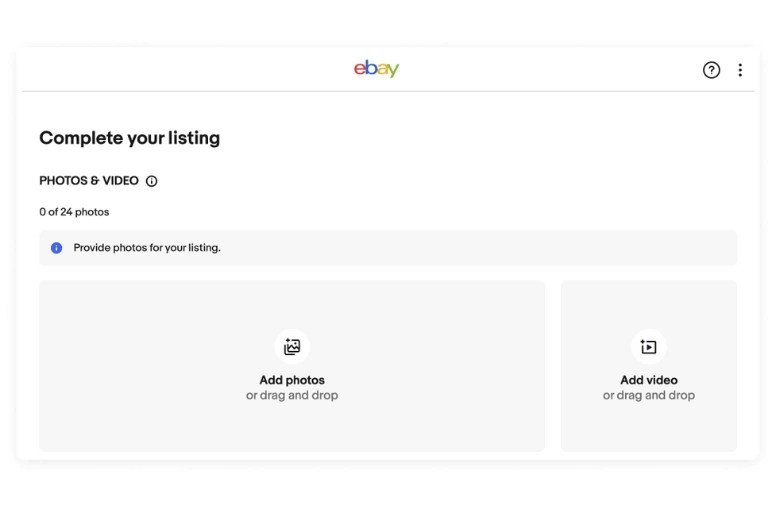Screen dimensions: 776x512
Task: Click the "Complete your listing" heading
Action: [x=130, y=138]
